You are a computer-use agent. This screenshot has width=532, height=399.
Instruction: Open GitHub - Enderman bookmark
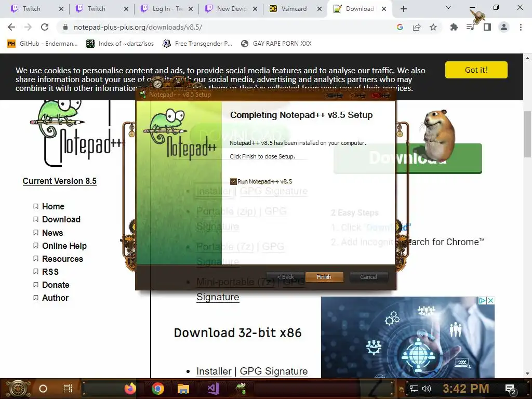coord(43,44)
